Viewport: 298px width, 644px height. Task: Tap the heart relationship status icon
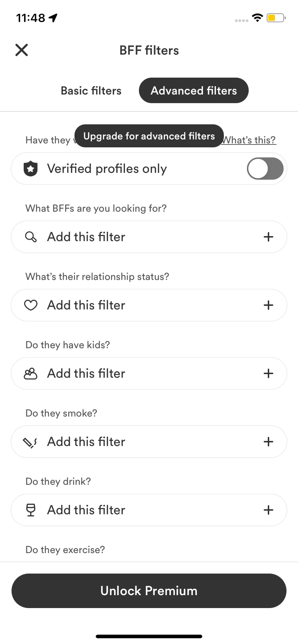coord(31,305)
